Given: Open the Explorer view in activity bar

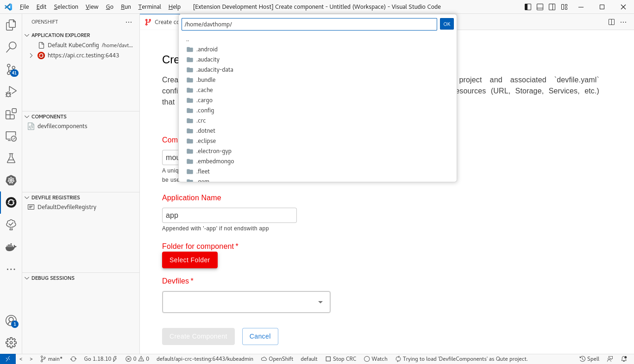Looking at the screenshot, I should [11, 25].
